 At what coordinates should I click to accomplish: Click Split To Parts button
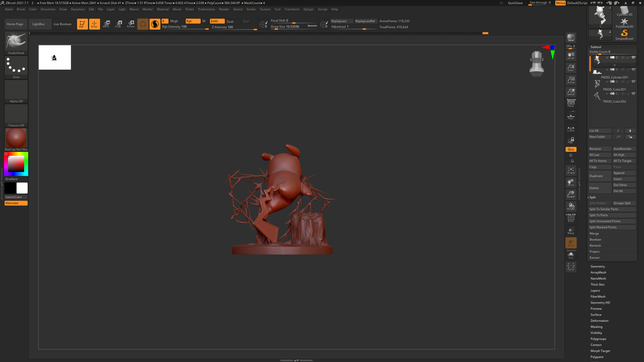click(612, 215)
